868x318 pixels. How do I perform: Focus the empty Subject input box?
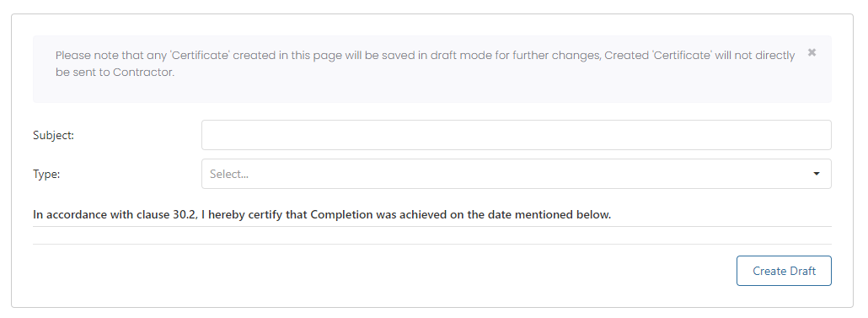coord(516,135)
